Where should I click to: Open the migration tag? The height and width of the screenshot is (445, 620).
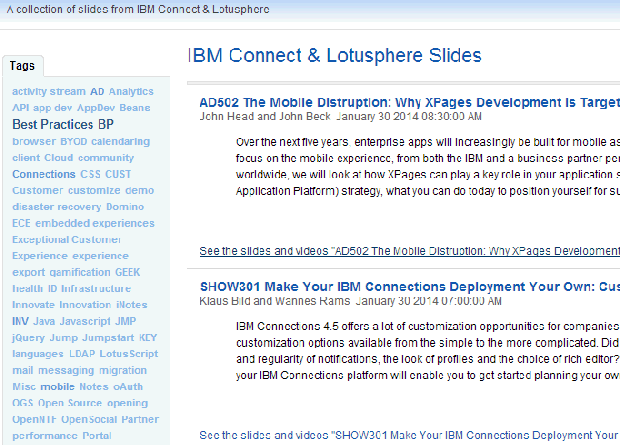[x=123, y=370]
